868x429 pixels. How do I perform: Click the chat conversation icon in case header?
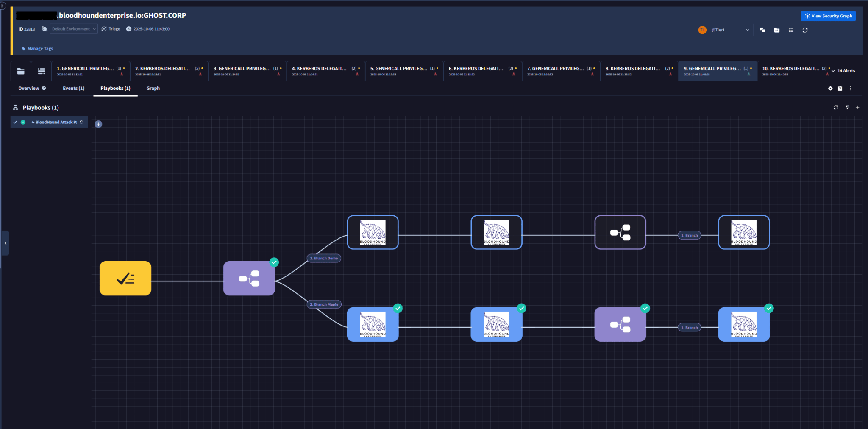pos(762,30)
